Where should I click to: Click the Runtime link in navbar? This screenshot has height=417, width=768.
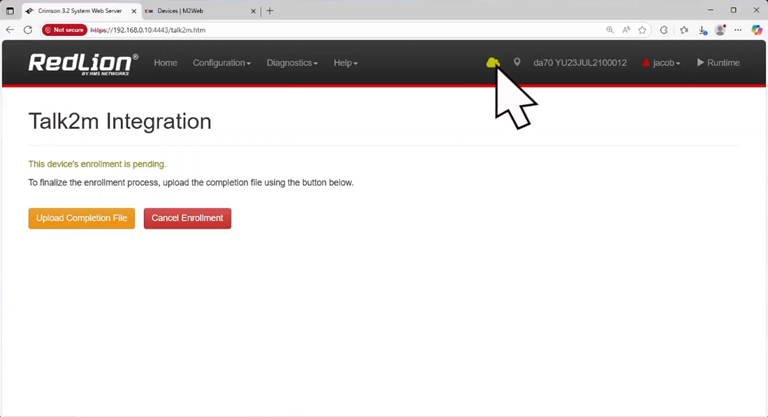[x=718, y=63]
